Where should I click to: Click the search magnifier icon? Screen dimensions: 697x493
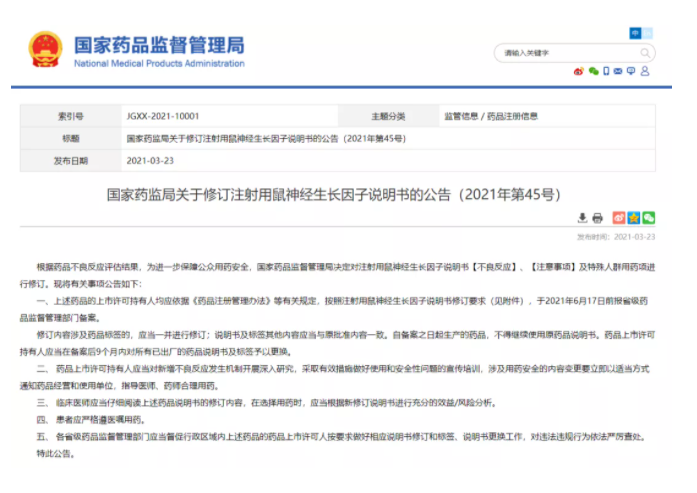[647, 52]
